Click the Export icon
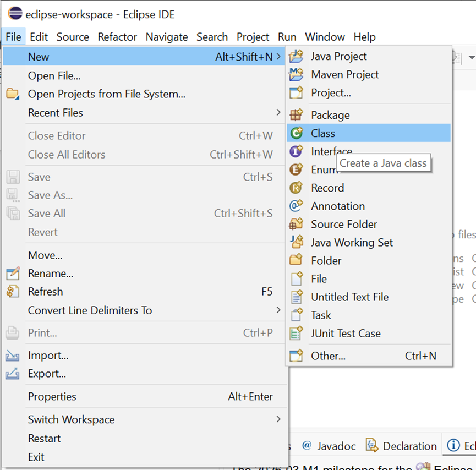 [x=13, y=374]
